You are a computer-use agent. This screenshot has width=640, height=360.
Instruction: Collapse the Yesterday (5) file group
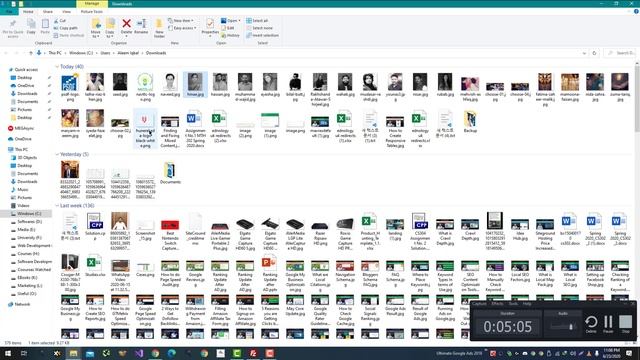click(x=57, y=154)
